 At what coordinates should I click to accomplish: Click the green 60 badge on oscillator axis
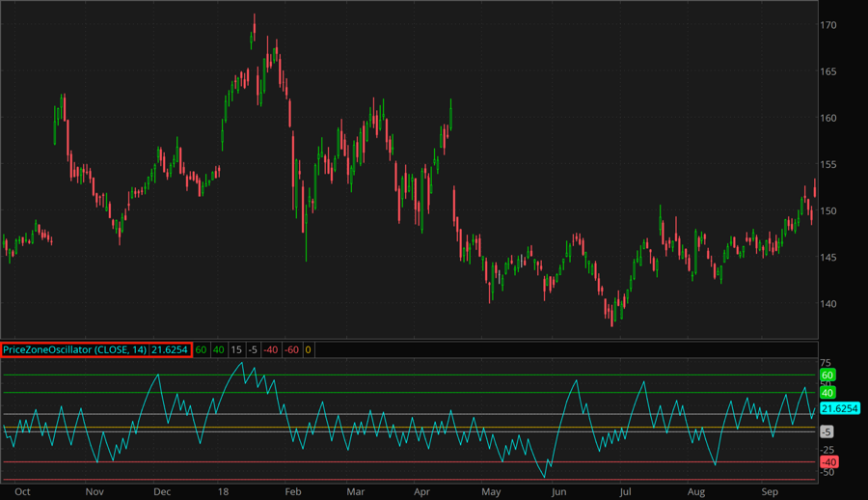coord(827,375)
